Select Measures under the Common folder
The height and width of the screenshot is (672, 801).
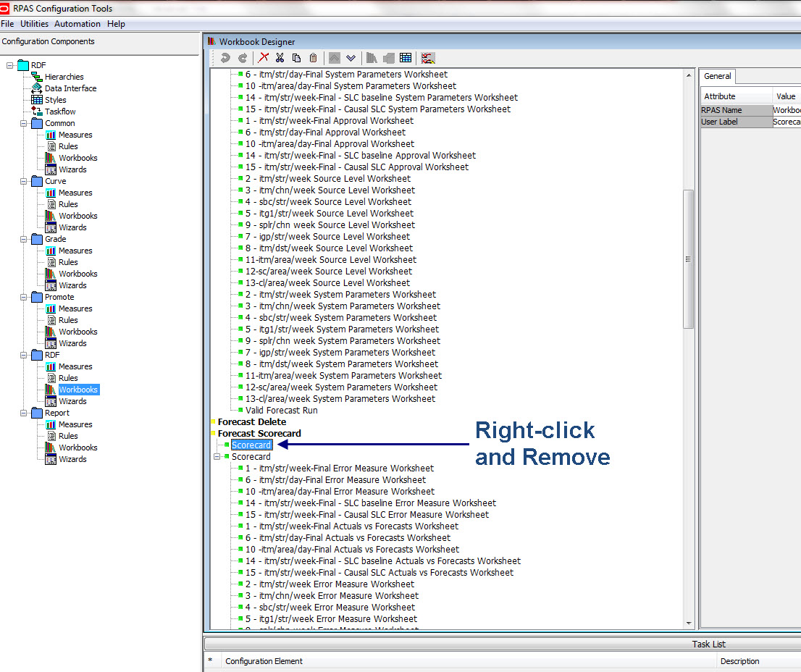click(x=75, y=135)
